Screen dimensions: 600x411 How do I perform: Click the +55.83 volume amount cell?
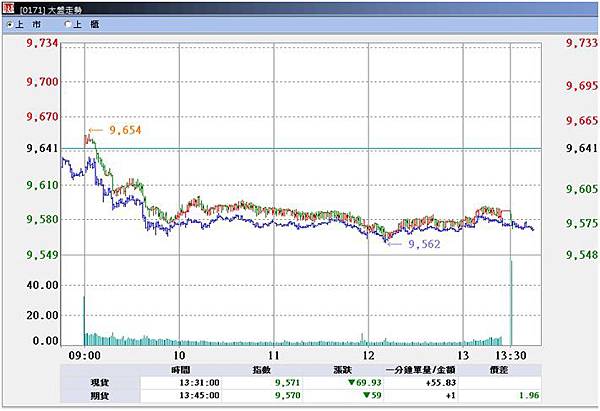[441, 383]
